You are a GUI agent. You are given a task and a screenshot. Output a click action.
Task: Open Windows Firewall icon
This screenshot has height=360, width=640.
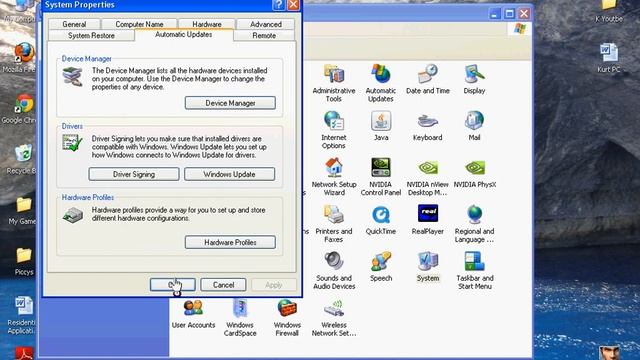287,318
